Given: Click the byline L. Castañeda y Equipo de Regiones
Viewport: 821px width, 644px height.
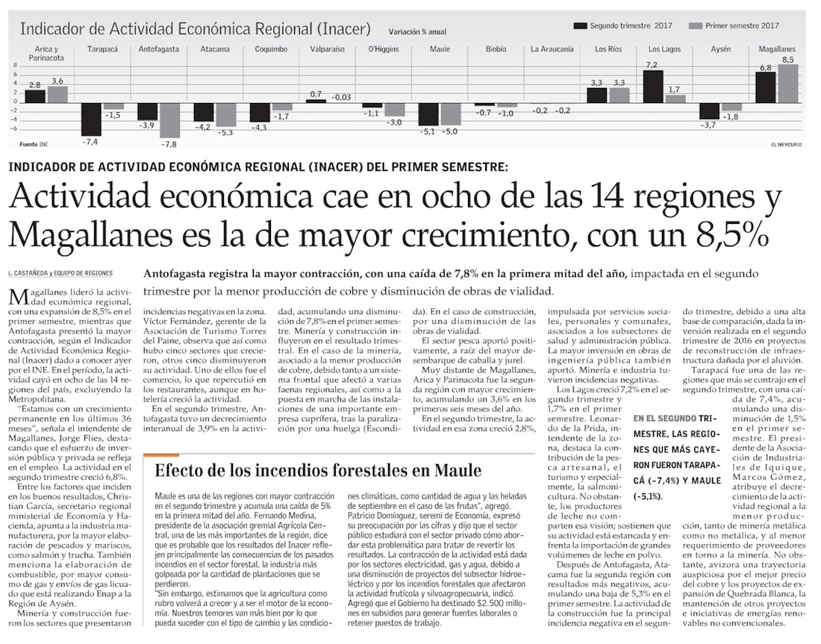Looking at the screenshot, I should pyautogui.click(x=66, y=273).
